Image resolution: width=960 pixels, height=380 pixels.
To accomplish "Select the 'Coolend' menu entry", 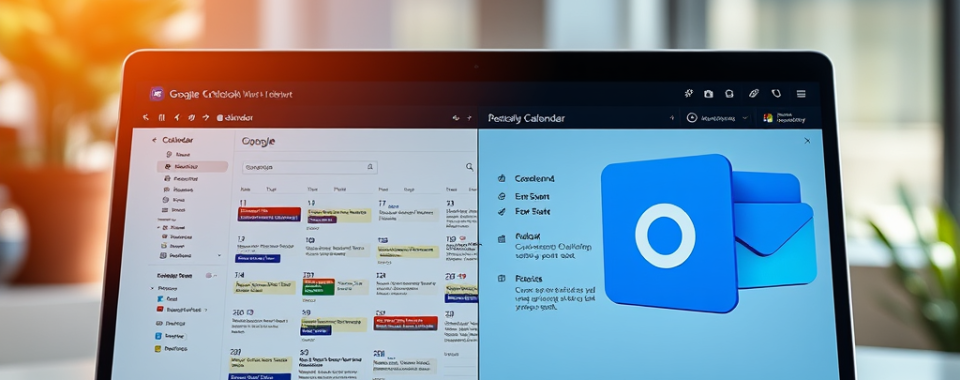I will 534,179.
